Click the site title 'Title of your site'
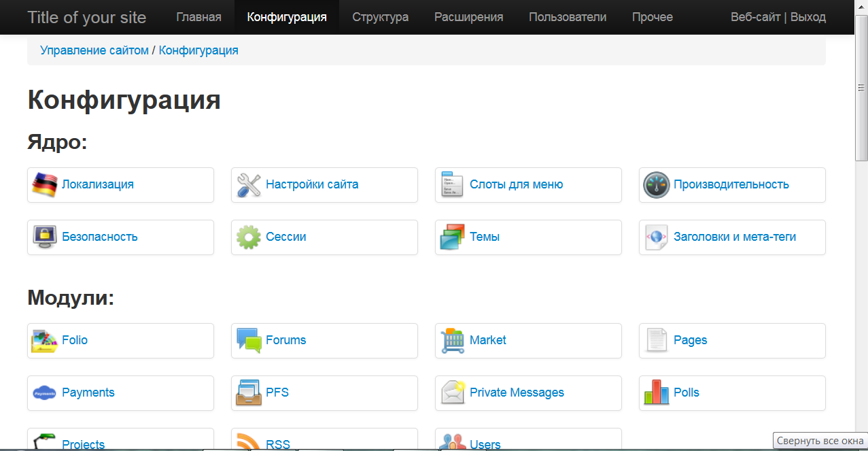868x451 pixels. (87, 17)
